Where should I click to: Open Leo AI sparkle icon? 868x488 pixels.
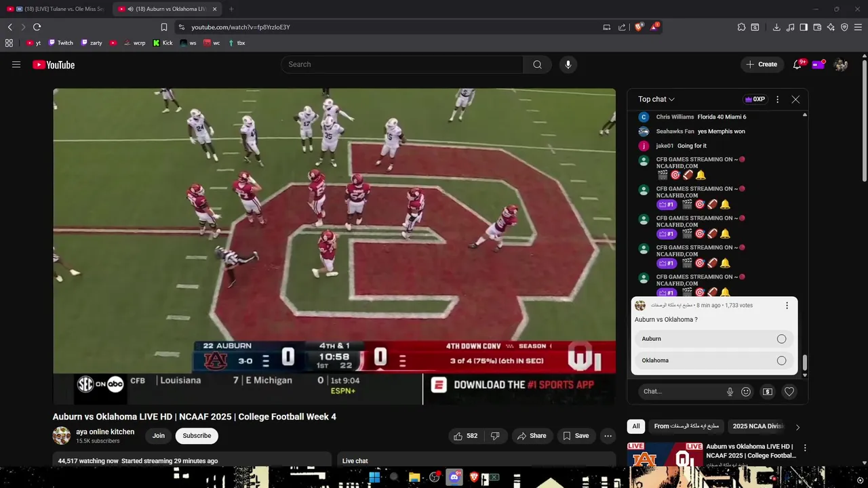coord(831,27)
